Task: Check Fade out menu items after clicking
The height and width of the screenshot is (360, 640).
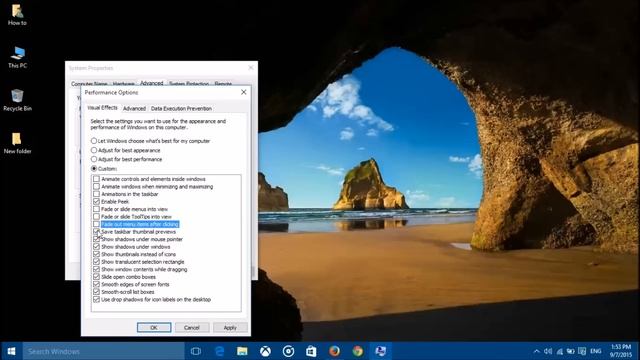Action: point(96,224)
